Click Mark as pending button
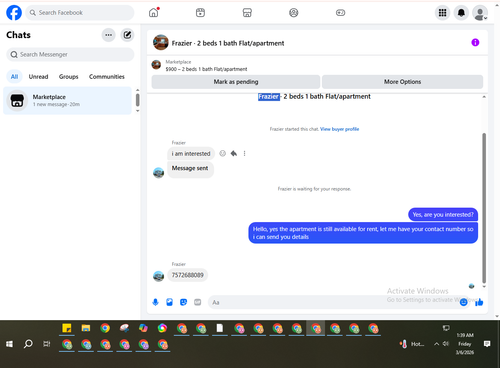Image resolution: width=500 pixels, height=368 pixels. (236, 82)
